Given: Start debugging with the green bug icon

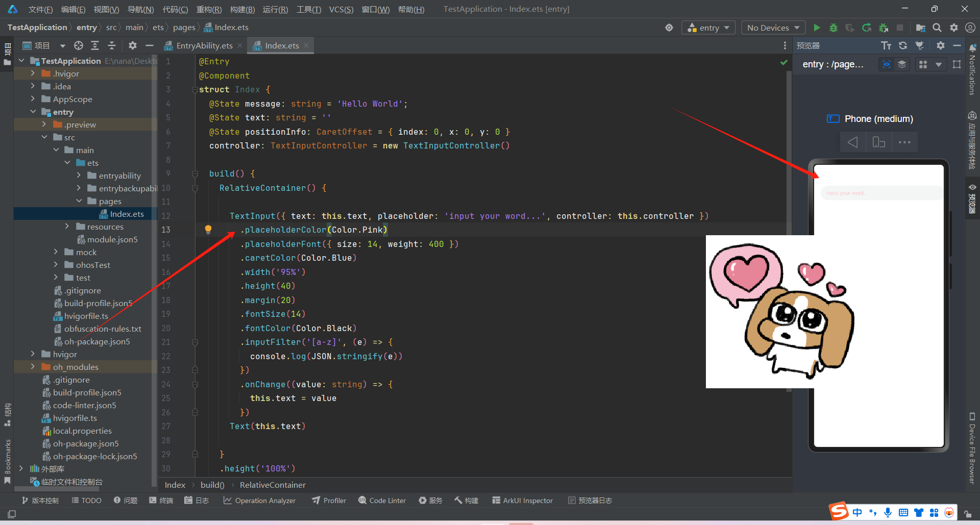Looking at the screenshot, I should (834, 28).
